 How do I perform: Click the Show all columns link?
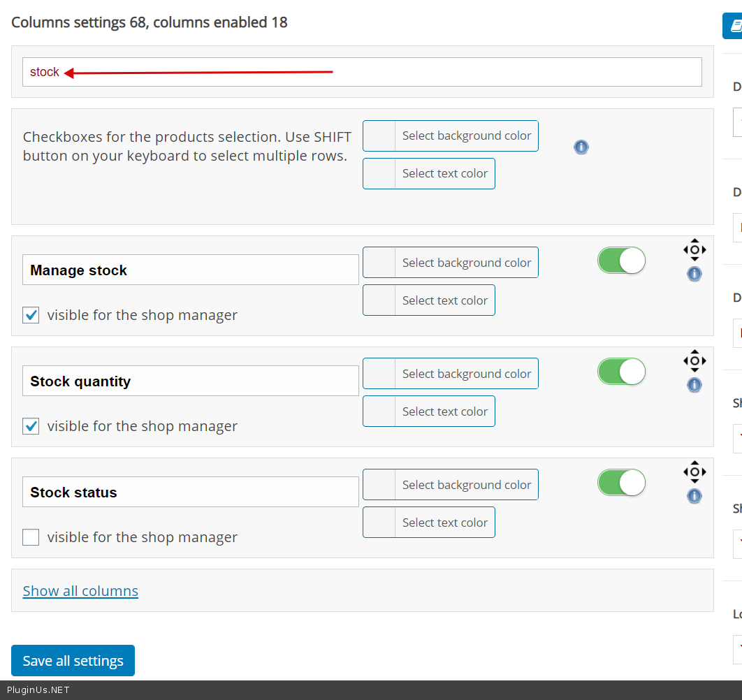pos(80,591)
